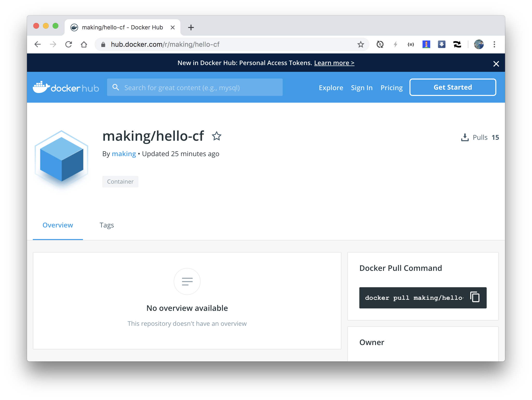Click the docker pull making/hello command text
The image size is (532, 400).
coord(414,298)
